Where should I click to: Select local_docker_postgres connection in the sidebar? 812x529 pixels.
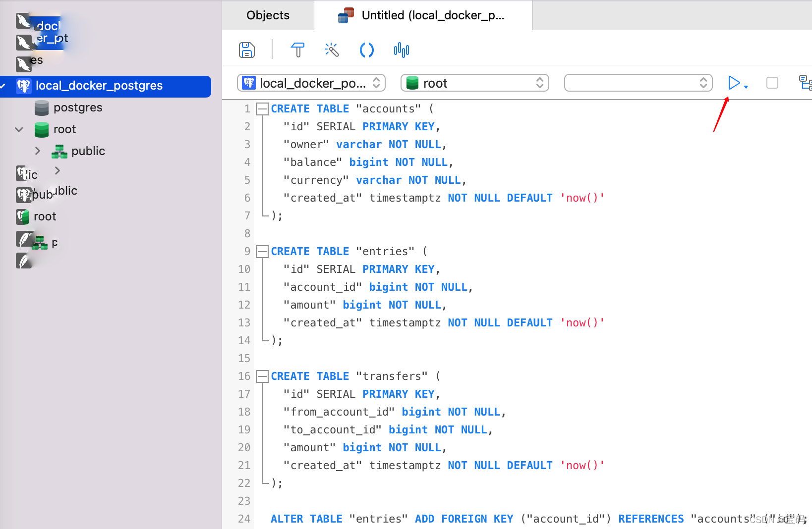(x=106, y=86)
